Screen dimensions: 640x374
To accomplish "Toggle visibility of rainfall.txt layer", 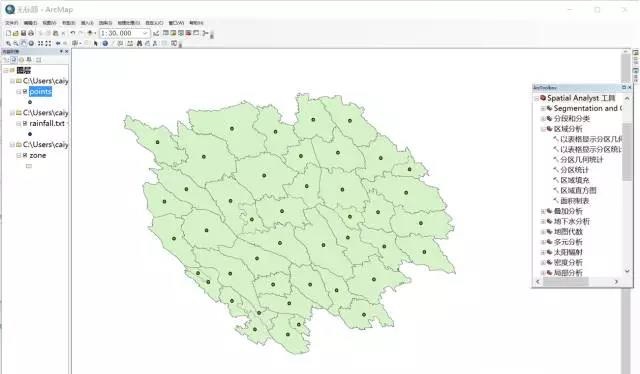I will (x=25, y=123).
